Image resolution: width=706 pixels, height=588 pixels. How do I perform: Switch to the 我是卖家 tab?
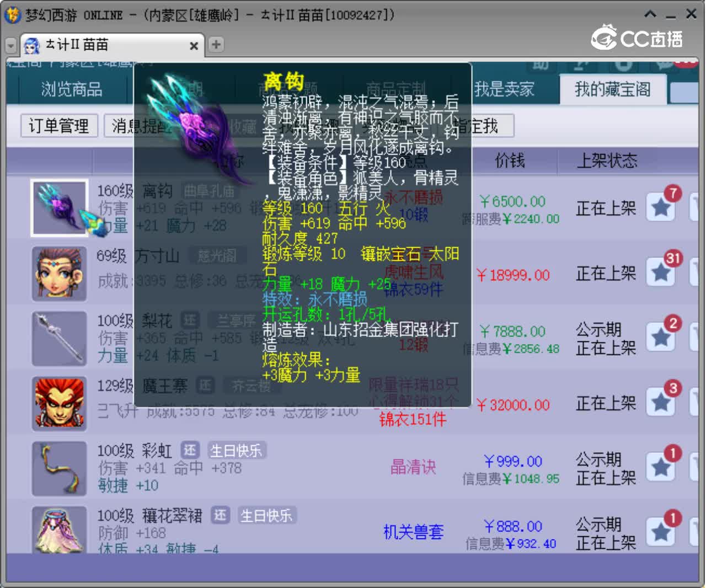pyautogui.click(x=504, y=89)
